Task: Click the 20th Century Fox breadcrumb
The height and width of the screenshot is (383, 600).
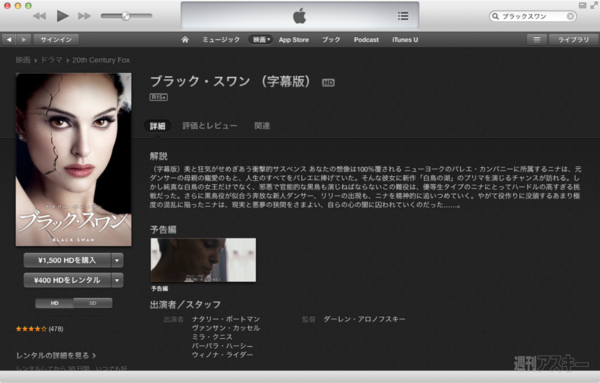Action: coord(101,60)
